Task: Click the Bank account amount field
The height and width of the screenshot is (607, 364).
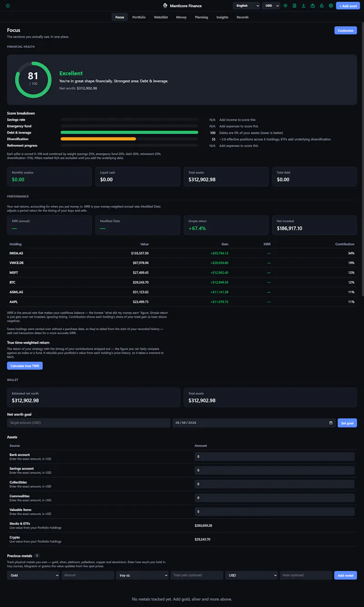Action: tap(274, 457)
